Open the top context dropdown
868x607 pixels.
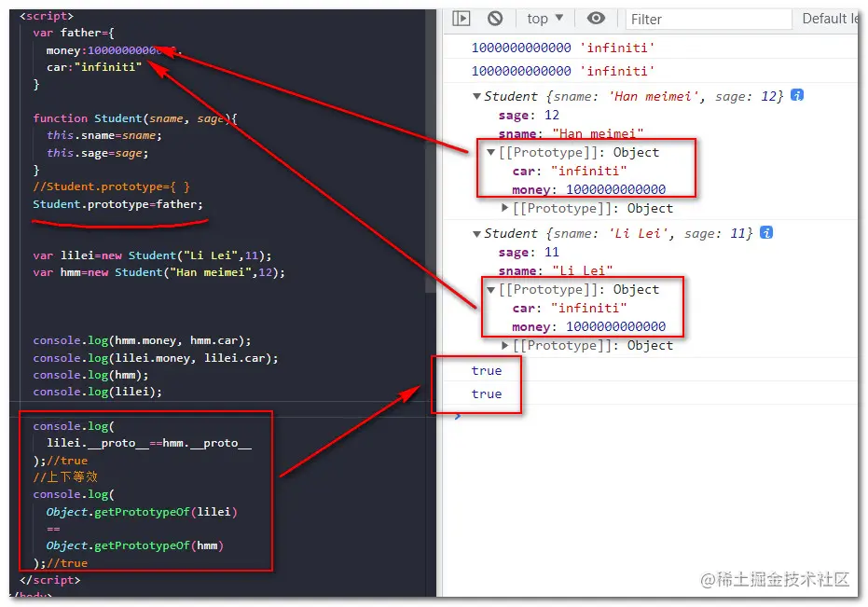pyautogui.click(x=545, y=19)
